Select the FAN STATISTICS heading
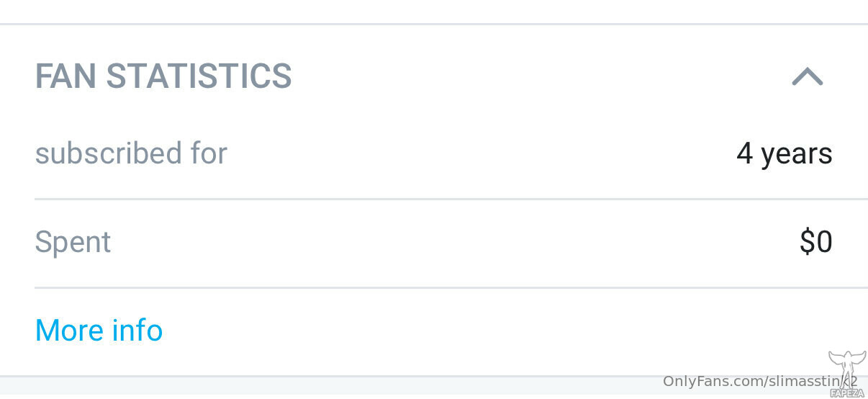Screen dimensions: 868x399 point(163,76)
